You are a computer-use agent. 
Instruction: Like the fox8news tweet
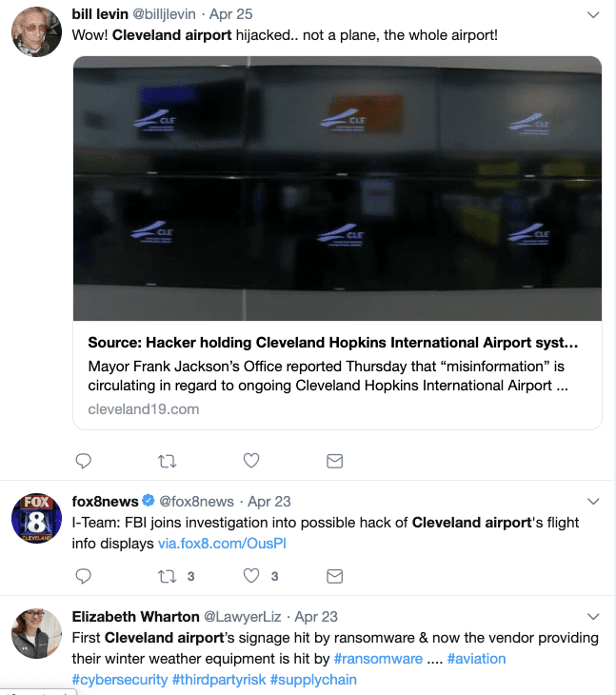pyautogui.click(x=251, y=576)
